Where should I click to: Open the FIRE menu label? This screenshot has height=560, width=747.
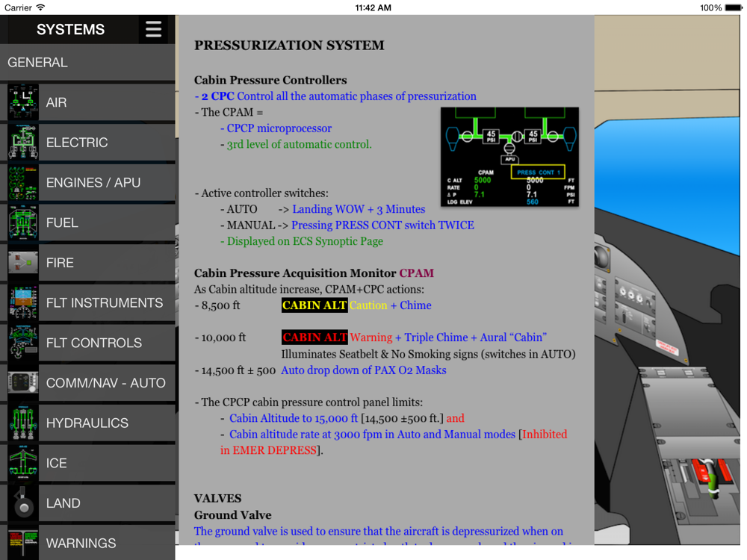[x=60, y=262]
